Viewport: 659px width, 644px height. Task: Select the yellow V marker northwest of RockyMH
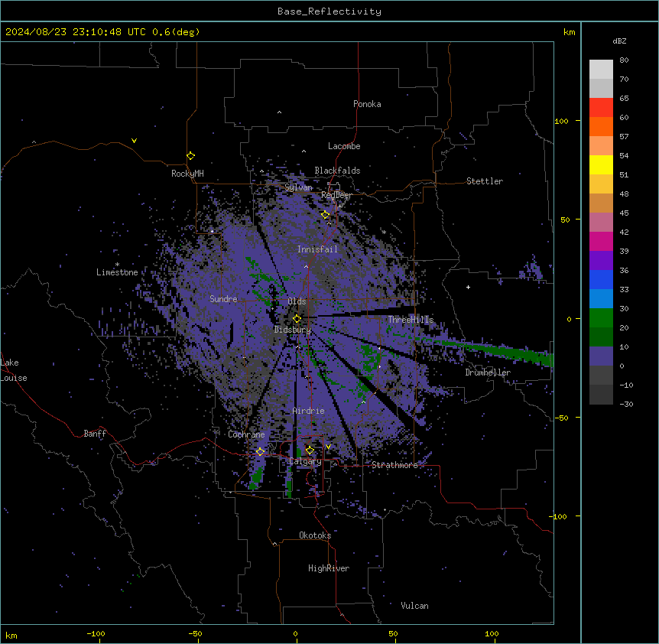tap(134, 141)
